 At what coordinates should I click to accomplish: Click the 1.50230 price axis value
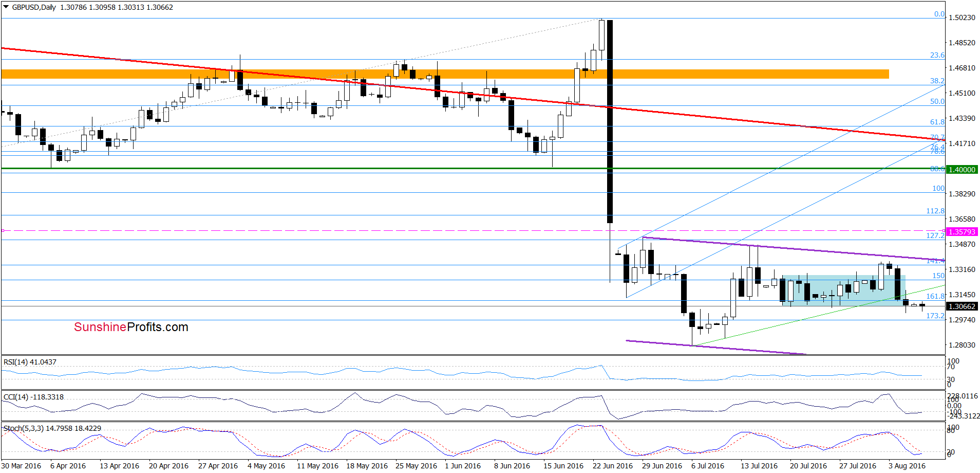(962, 17)
